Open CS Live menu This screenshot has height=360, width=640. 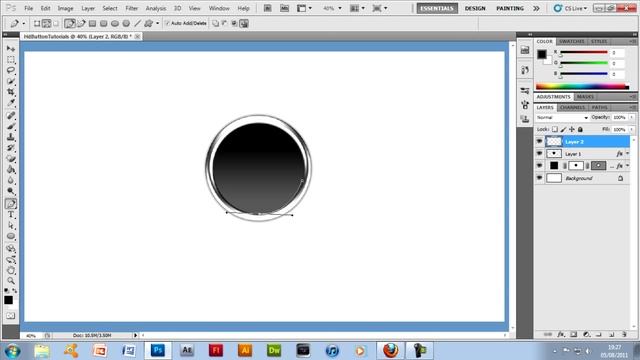pos(570,8)
